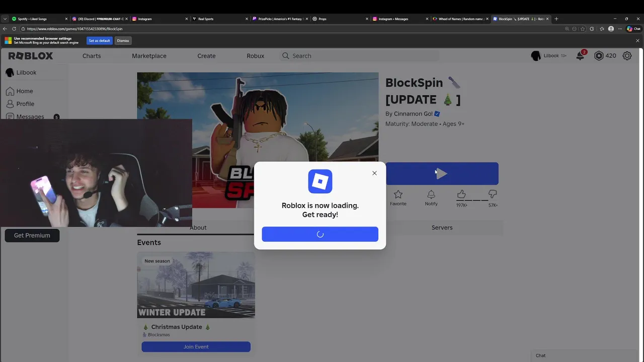644x362 pixels.
Task: Click the Get Premium button
Action: point(32,235)
